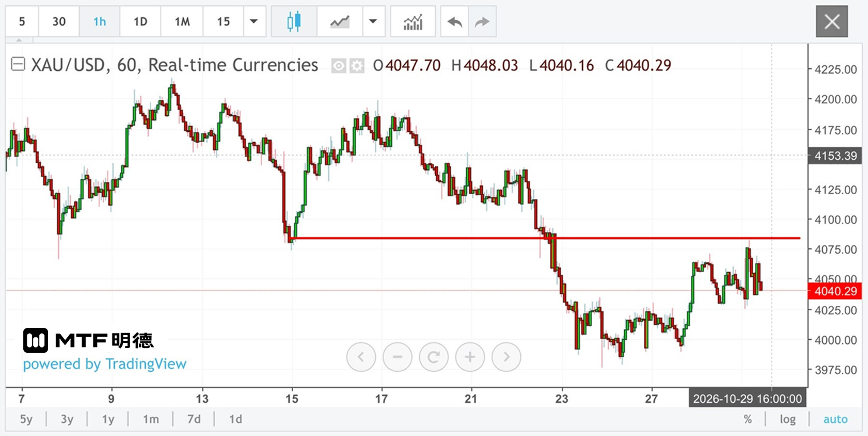Toggle the percent (%) scale
The width and height of the screenshot is (868, 436).
tap(748, 419)
